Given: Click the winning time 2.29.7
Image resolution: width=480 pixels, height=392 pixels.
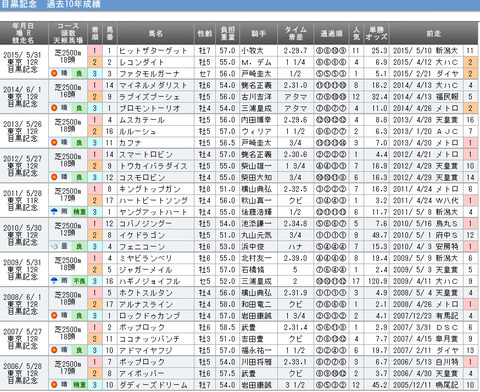Looking at the screenshot, I should pos(295,51).
